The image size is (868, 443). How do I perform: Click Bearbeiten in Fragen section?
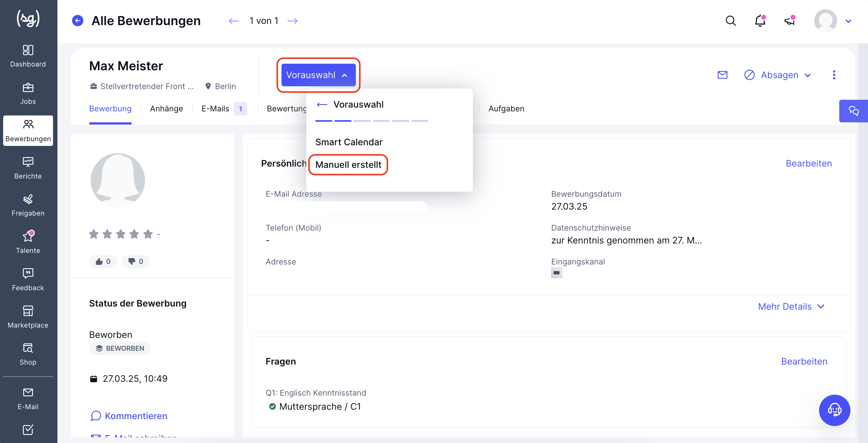(804, 361)
